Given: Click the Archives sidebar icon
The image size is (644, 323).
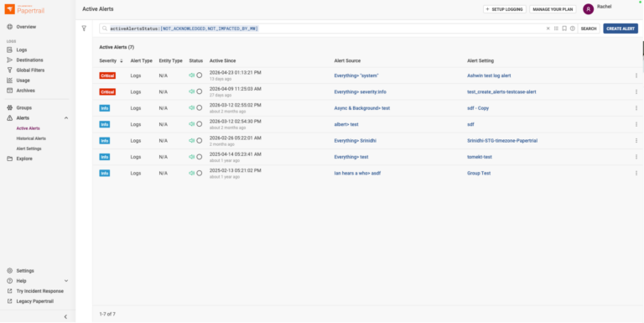Looking at the screenshot, I should 9,91.
